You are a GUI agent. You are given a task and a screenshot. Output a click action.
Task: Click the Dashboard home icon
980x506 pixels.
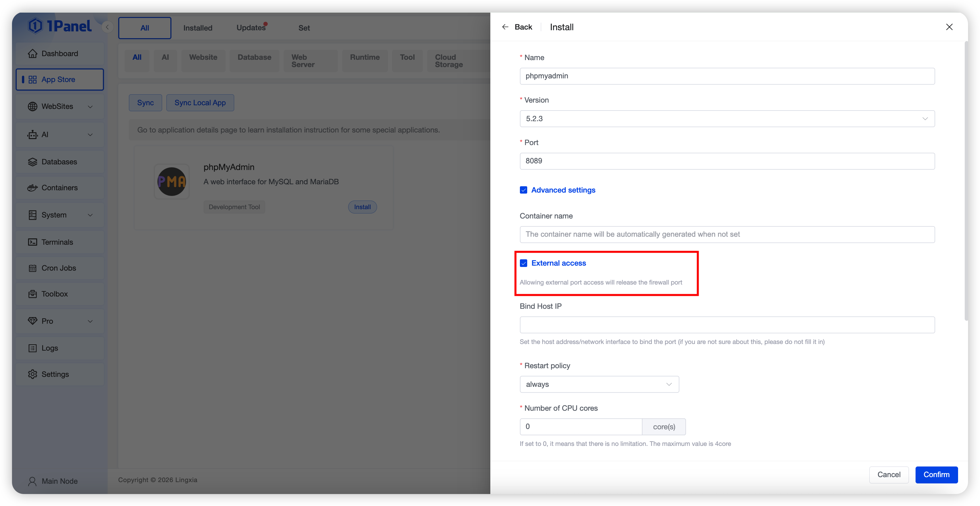[x=32, y=53]
